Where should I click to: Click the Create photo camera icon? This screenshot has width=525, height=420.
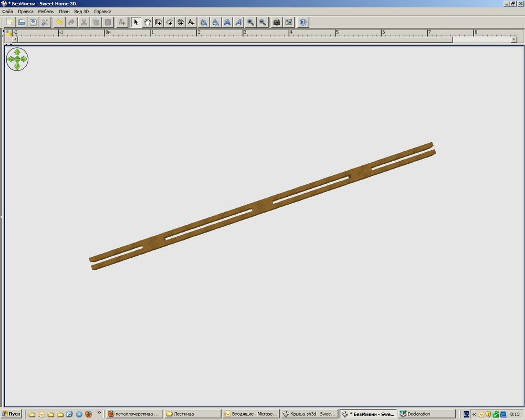pos(277,22)
